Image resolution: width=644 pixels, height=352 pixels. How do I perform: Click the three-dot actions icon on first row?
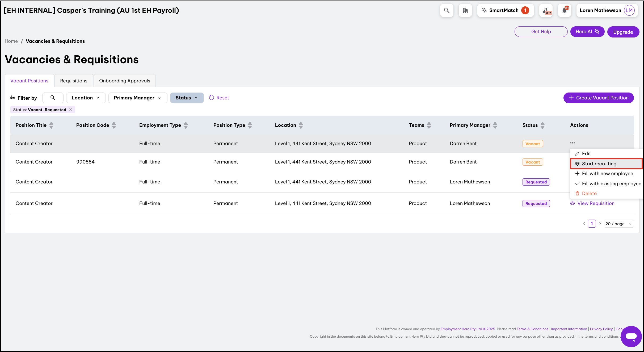[572, 143]
